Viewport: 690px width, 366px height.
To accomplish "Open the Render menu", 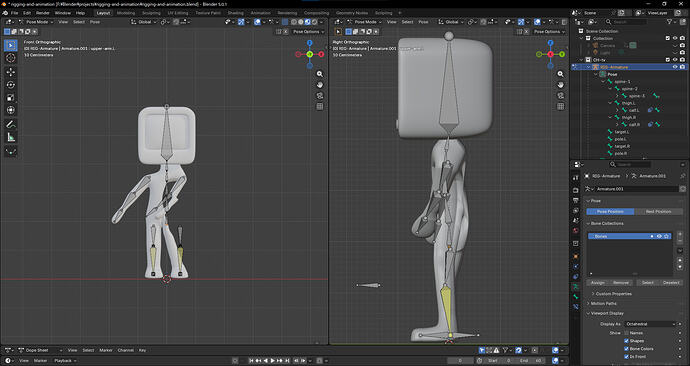I will coord(43,13).
